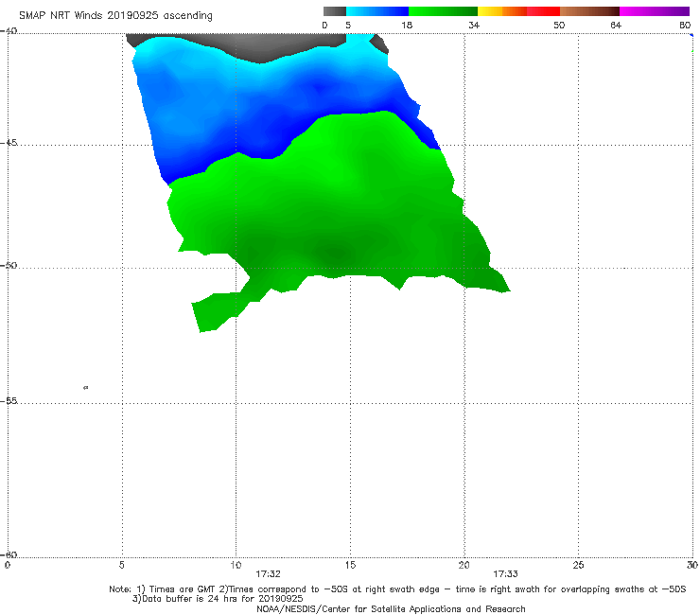Click the NOAA/NESDIS credit line
Image resolution: width=700 pixels, height=615 pixels.
[x=391, y=608]
